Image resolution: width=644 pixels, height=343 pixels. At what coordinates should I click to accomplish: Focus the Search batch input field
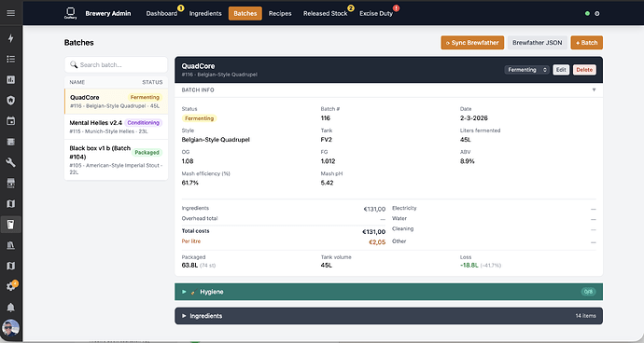point(117,65)
